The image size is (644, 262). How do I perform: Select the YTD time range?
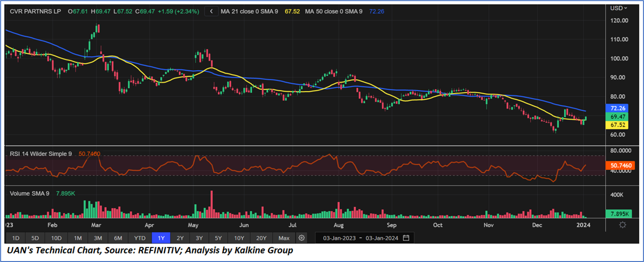click(x=140, y=238)
